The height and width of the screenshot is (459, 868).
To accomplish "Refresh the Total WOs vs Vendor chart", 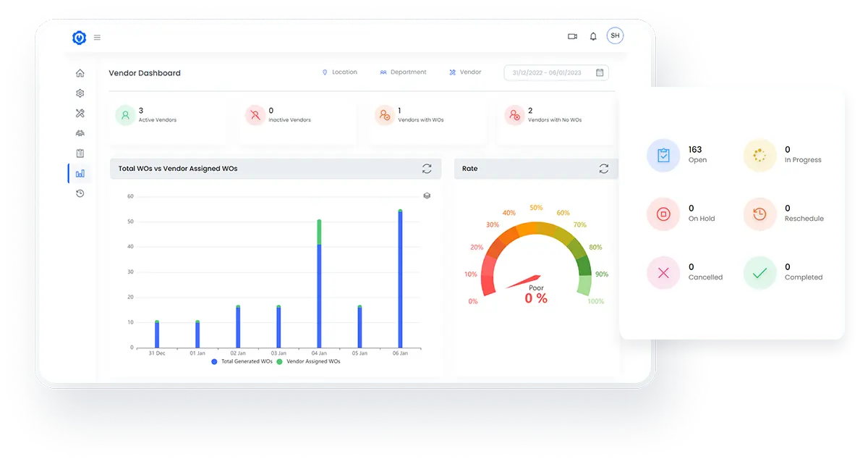I will click(x=427, y=169).
